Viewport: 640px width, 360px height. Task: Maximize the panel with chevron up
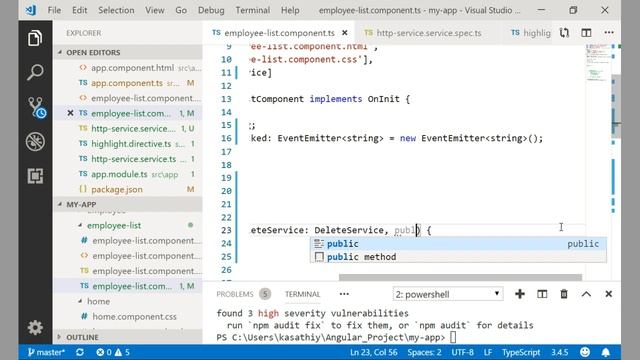tap(586, 294)
